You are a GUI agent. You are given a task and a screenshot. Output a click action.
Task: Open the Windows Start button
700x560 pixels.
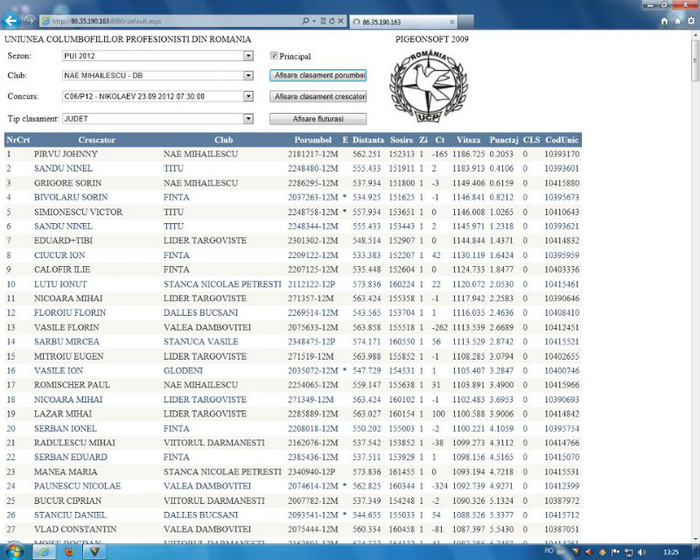click(13, 552)
